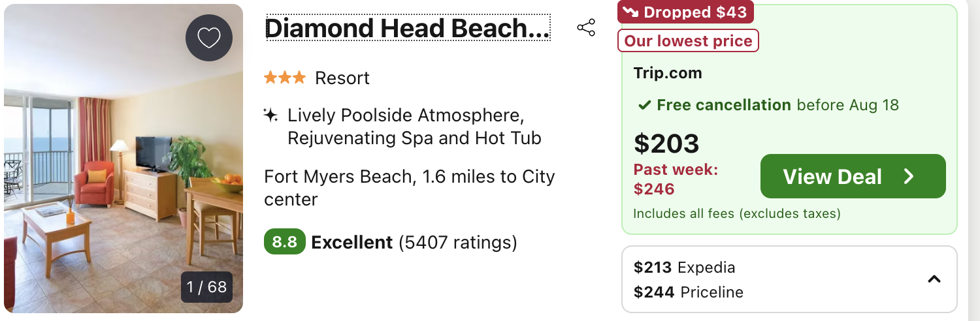980x321 pixels.
Task: Click the arrow inside View Deal button
Action: [909, 176]
